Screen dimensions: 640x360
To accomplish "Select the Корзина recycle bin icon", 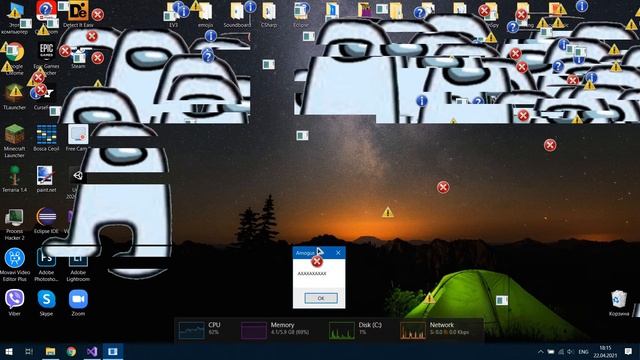I will coord(619,303).
